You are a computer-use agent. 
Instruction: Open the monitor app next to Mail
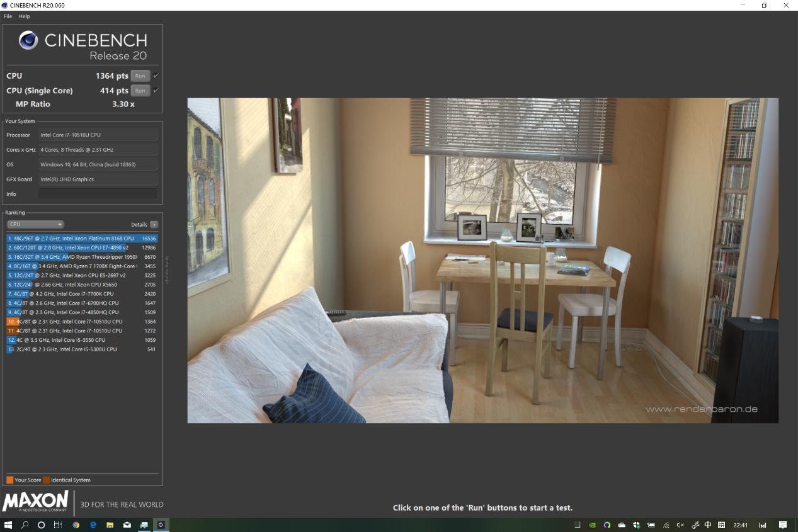tap(144, 524)
